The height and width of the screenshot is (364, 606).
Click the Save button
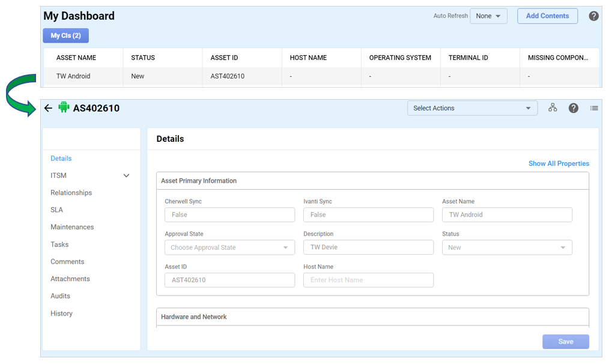pyautogui.click(x=565, y=341)
